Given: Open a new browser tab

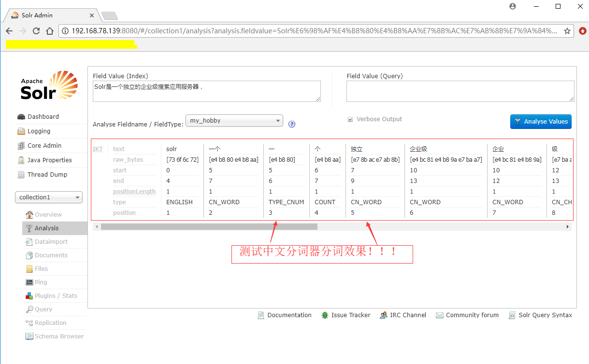Looking at the screenshot, I should point(110,15).
